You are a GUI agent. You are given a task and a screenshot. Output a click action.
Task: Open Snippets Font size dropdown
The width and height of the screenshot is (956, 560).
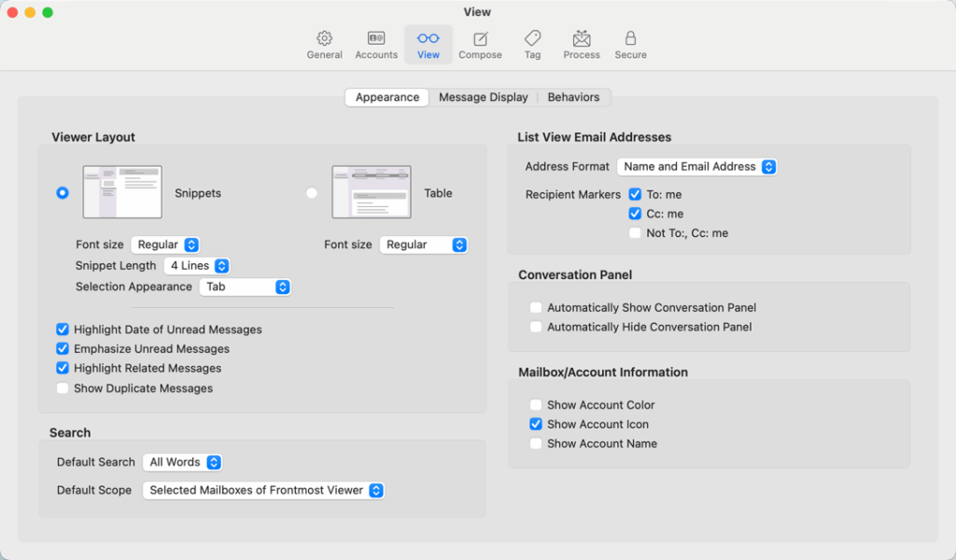click(x=165, y=245)
